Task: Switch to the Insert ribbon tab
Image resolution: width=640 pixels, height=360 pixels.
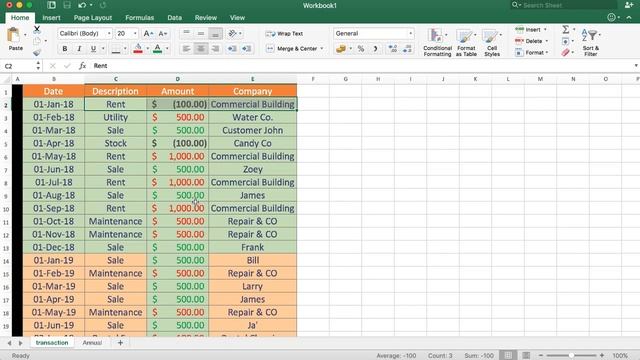Action: click(x=51, y=18)
